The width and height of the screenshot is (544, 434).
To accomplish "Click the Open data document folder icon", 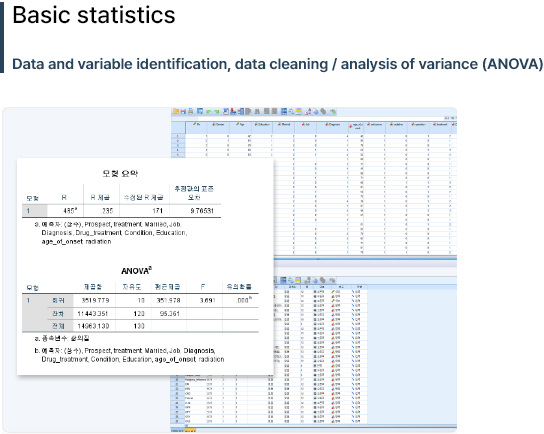I will coord(176,111).
